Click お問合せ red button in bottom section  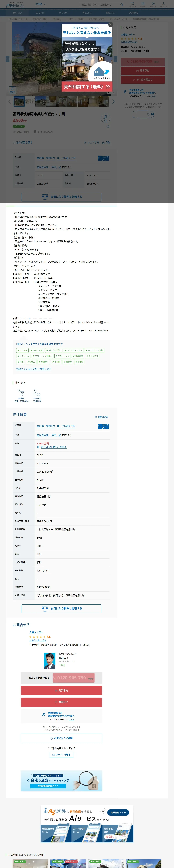pyautogui.click(x=61, y=702)
